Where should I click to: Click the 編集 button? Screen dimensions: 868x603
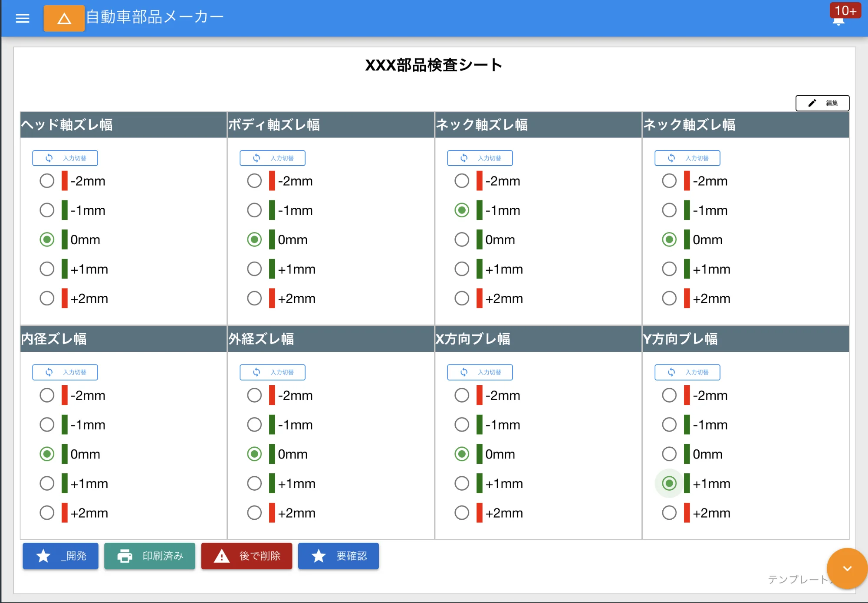pos(823,103)
